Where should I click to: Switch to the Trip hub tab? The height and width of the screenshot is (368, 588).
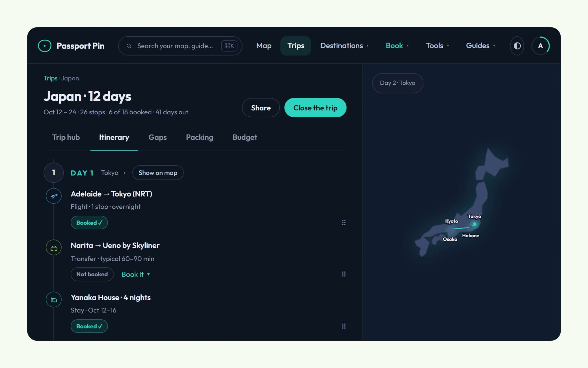(x=66, y=137)
